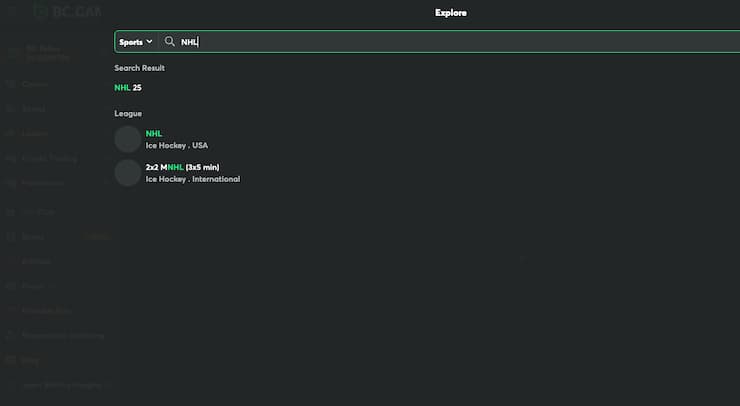Image resolution: width=740 pixels, height=406 pixels.
Task: Click the Explore heading text
Action: 451,13
